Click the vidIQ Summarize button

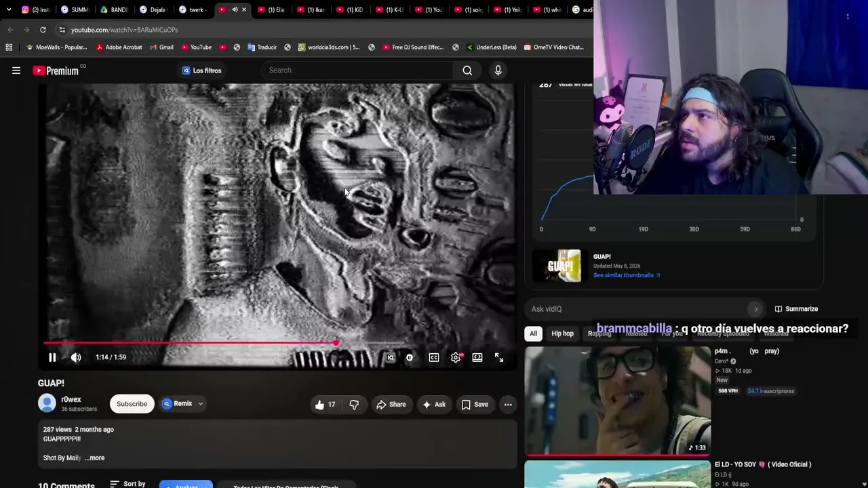(x=796, y=309)
